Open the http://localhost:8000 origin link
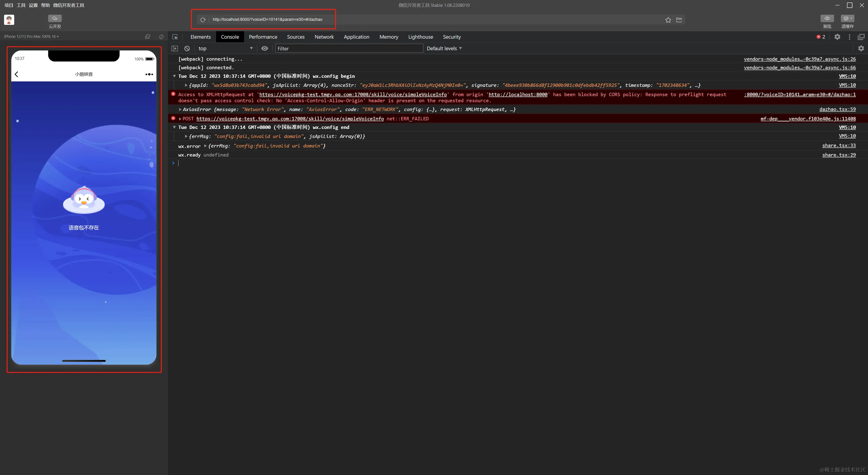This screenshot has width=868, height=475. click(518, 95)
